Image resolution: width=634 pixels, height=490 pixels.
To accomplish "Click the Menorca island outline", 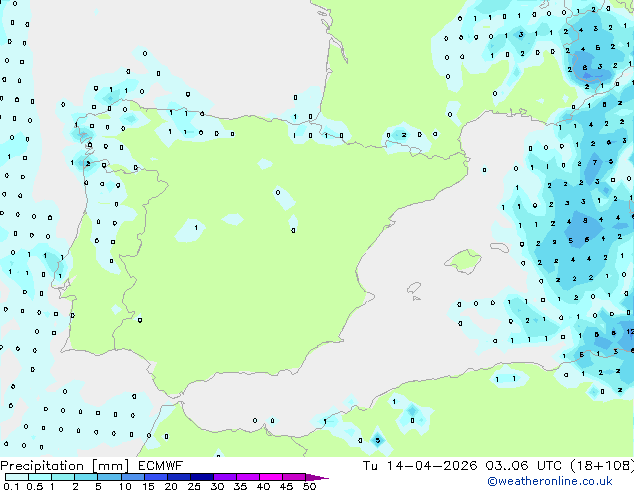I will (x=500, y=247).
